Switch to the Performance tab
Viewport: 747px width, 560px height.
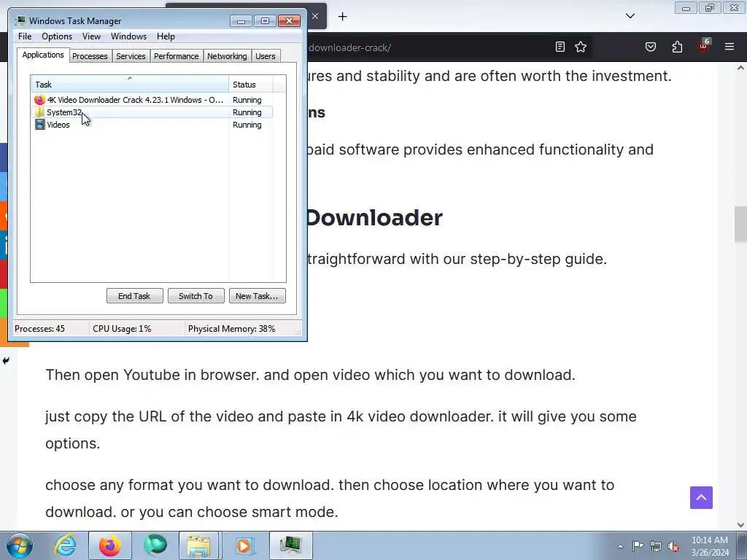(177, 56)
